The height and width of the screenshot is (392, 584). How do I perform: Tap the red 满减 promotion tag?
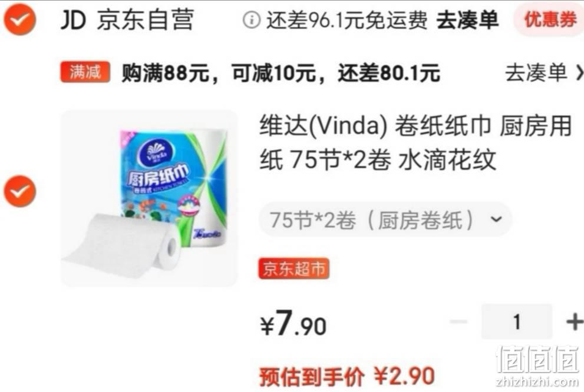(85, 72)
